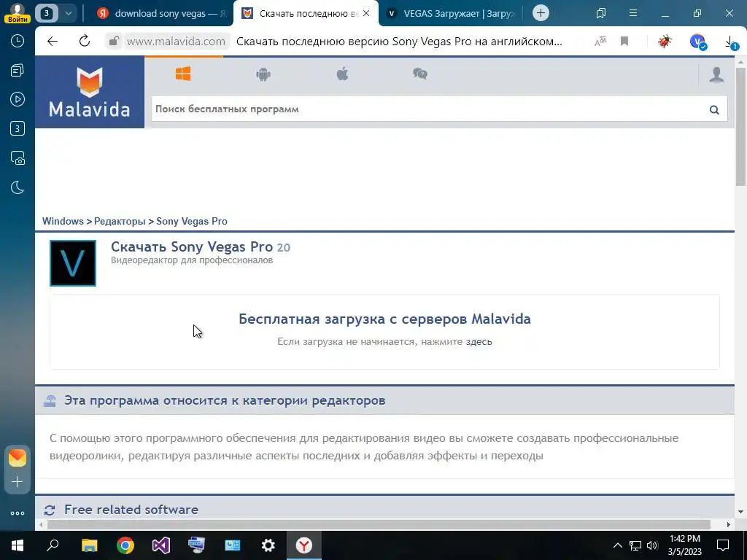Open the taskbar search magnifier

[x=53, y=545]
